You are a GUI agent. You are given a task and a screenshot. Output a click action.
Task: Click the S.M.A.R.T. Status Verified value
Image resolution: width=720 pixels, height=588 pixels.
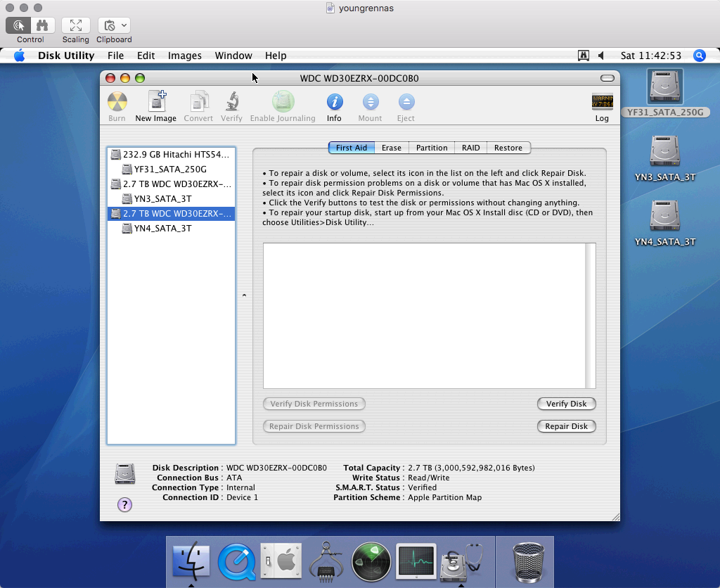(x=423, y=487)
